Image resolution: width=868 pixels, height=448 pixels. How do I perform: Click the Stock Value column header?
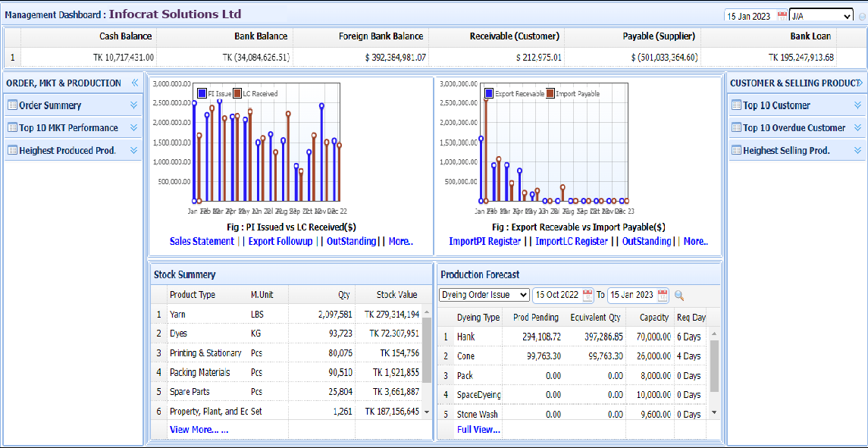point(389,295)
